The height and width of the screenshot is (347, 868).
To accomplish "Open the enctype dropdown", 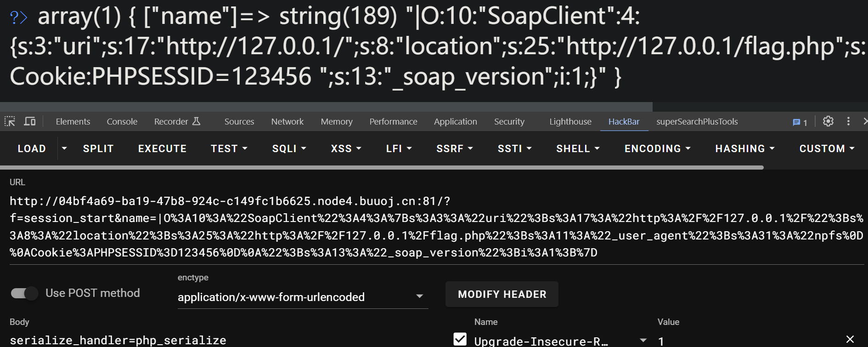I will pos(303,297).
